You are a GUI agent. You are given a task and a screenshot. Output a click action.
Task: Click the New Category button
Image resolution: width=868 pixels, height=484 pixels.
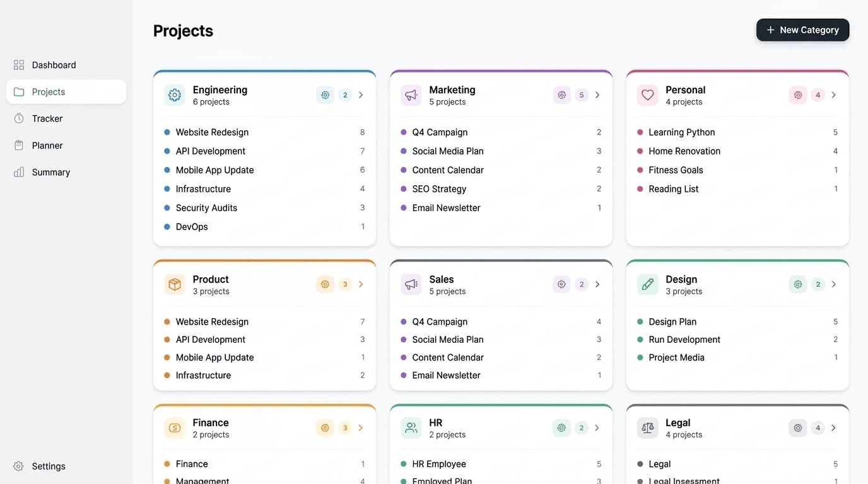802,30
